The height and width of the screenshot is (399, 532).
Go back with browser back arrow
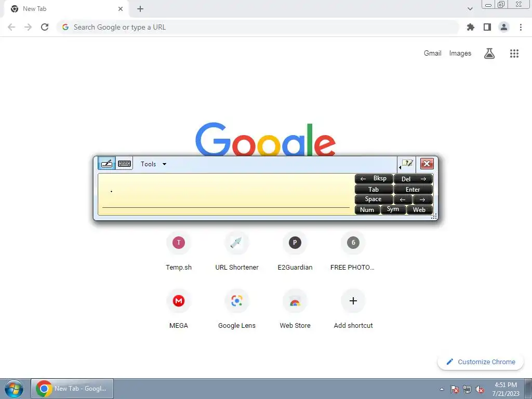11,27
